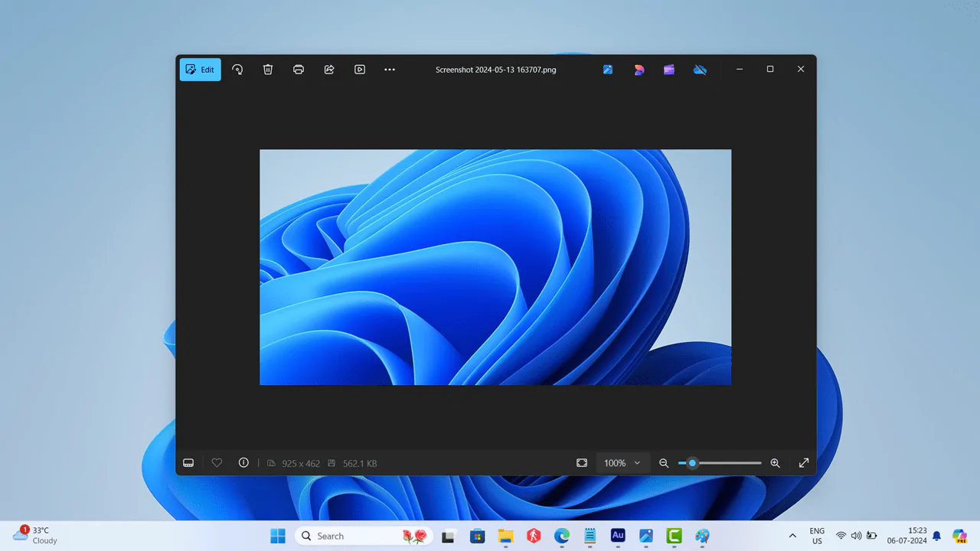Open image in Clipchamp video editor
The width and height of the screenshot is (980, 551).
click(669, 70)
